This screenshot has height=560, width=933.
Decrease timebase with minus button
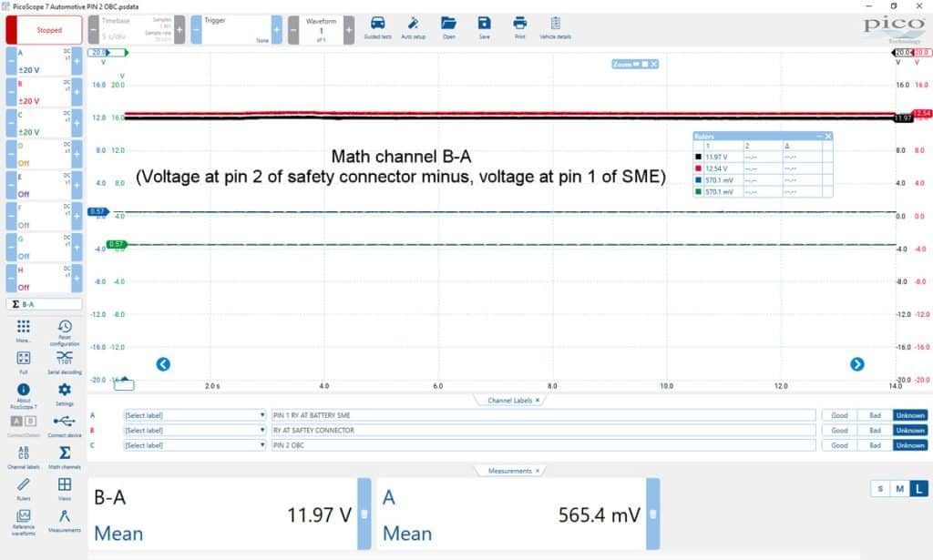point(94,30)
